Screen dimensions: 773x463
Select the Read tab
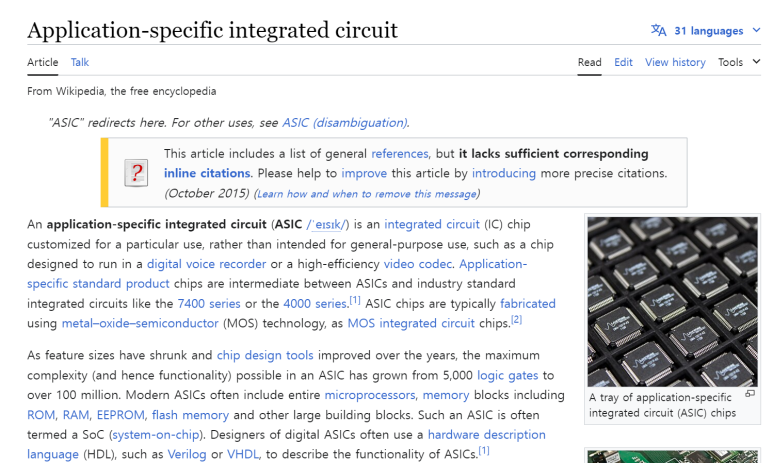[589, 62]
